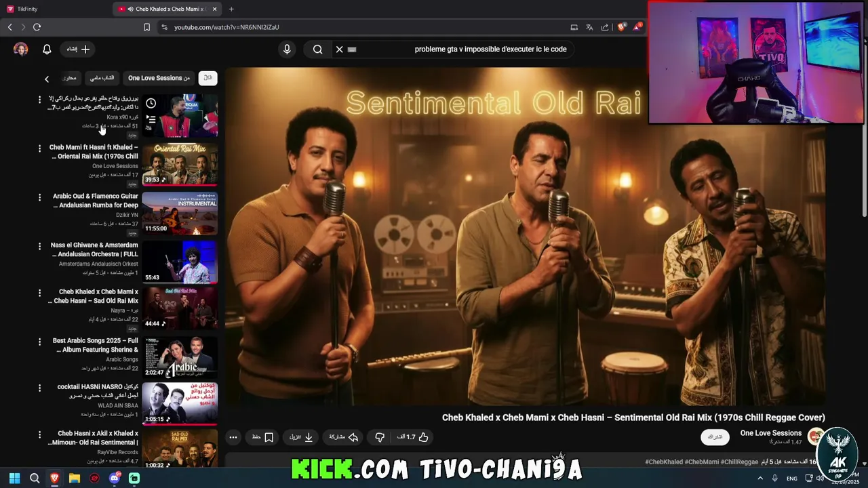Share the video via مشاركة button
The width and height of the screenshot is (868, 488).
(344, 437)
